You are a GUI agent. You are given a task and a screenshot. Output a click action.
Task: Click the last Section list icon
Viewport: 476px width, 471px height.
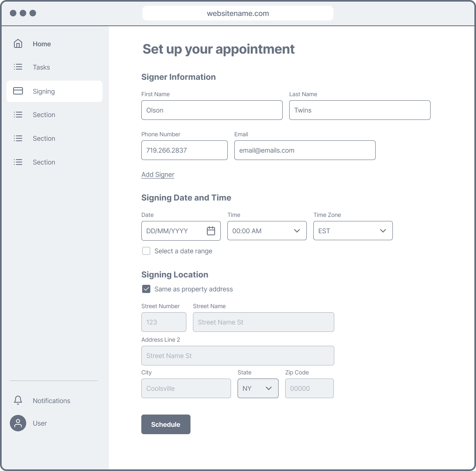18,162
